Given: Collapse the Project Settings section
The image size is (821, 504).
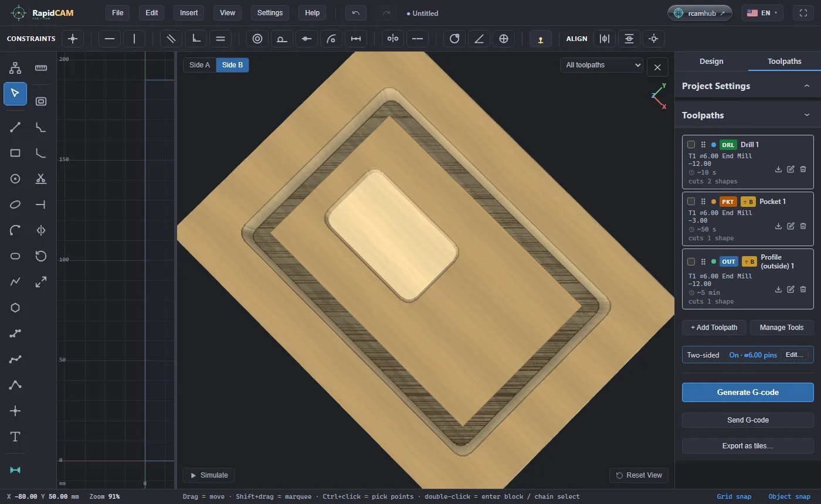Looking at the screenshot, I should click(807, 86).
